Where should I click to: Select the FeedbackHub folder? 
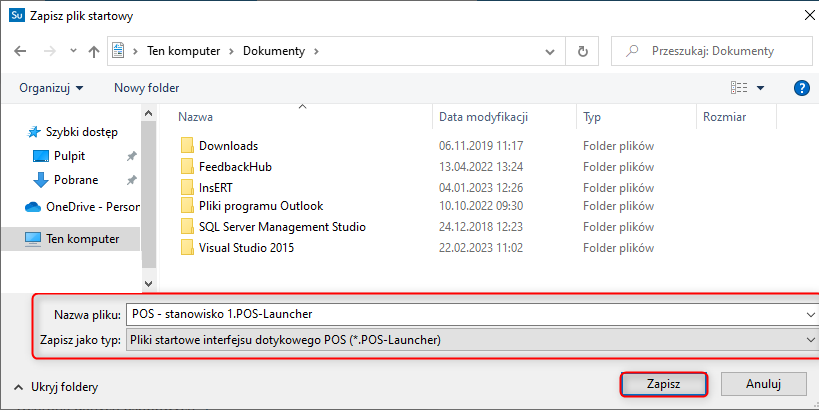tap(235, 167)
